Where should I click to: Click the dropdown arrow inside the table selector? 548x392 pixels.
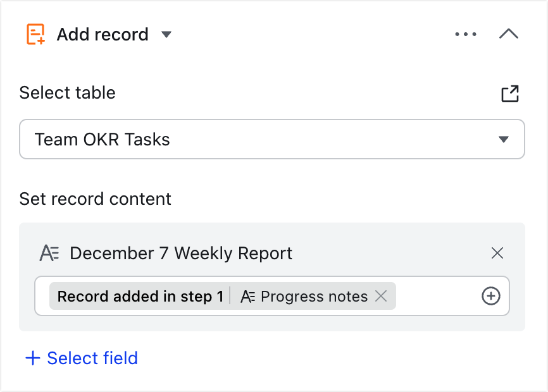pos(503,139)
